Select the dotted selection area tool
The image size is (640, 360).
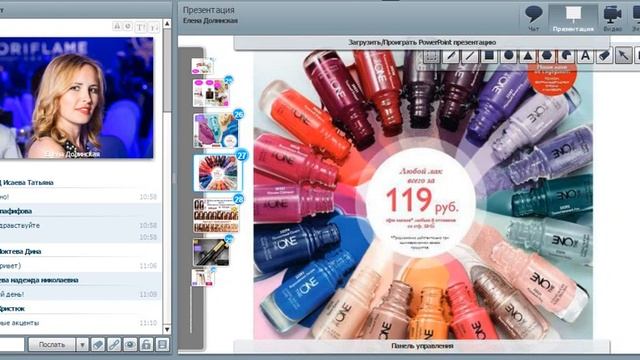(x=431, y=56)
